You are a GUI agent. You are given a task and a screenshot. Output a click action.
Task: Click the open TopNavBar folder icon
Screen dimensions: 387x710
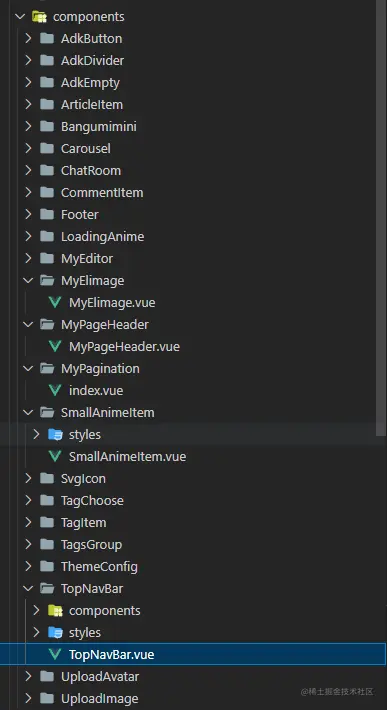pos(47,589)
